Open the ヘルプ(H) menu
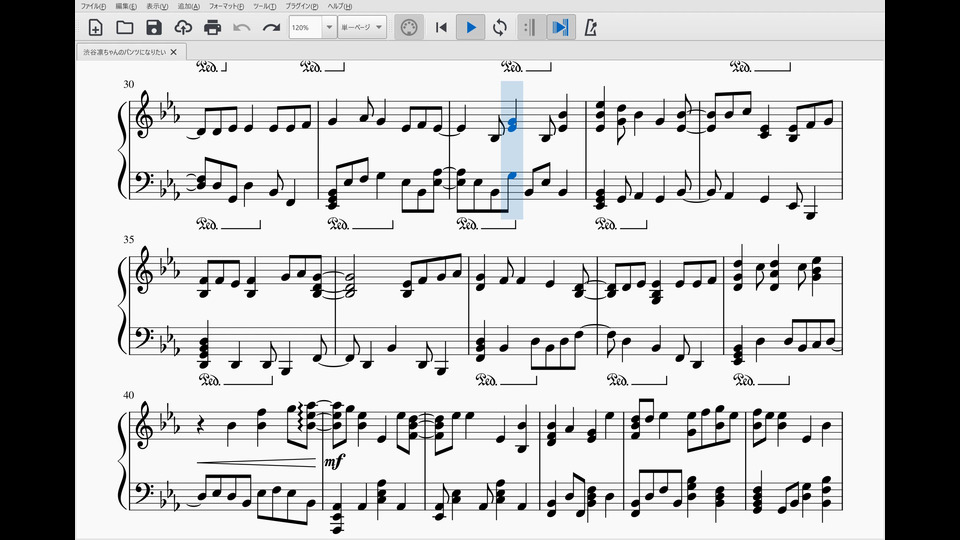This screenshot has height=540, width=960. tap(340, 6)
